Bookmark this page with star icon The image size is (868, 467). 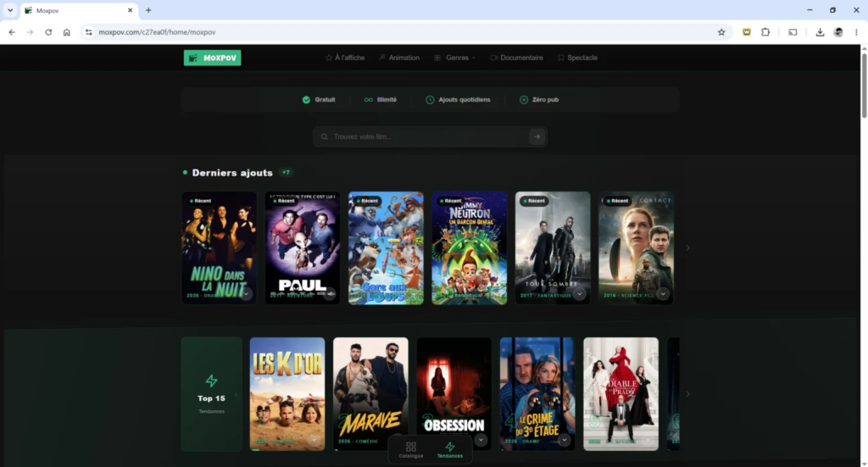tap(721, 32)
